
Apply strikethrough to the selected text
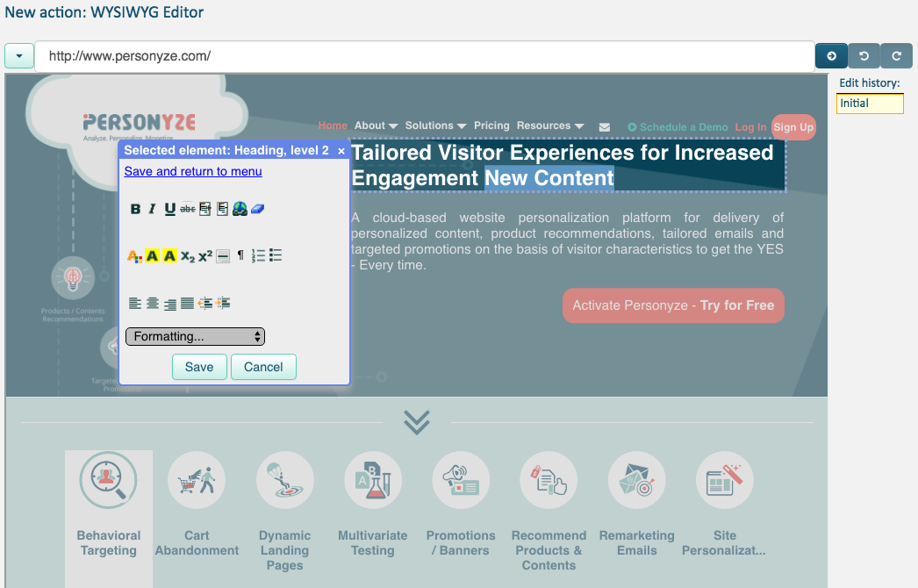coord(187,209)
